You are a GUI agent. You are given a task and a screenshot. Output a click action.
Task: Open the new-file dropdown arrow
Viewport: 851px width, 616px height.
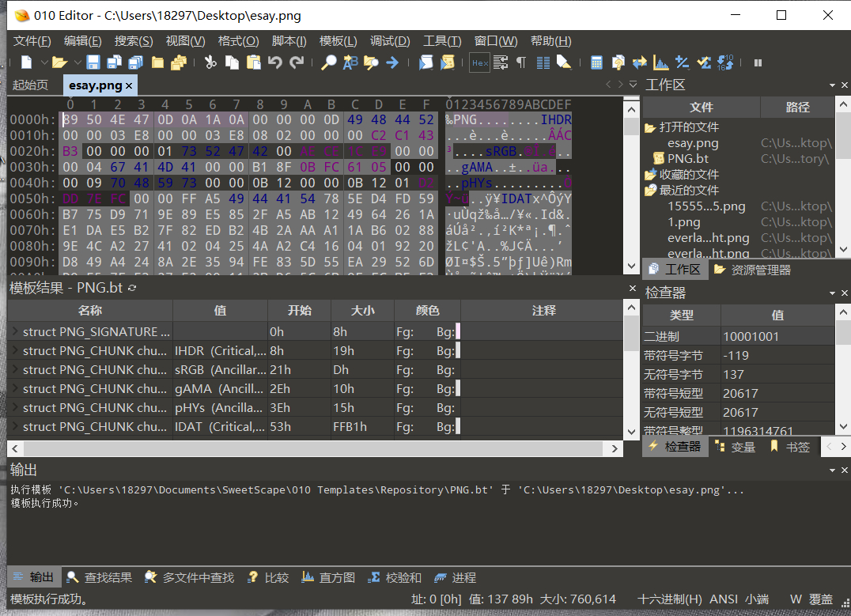pos(44,62)
